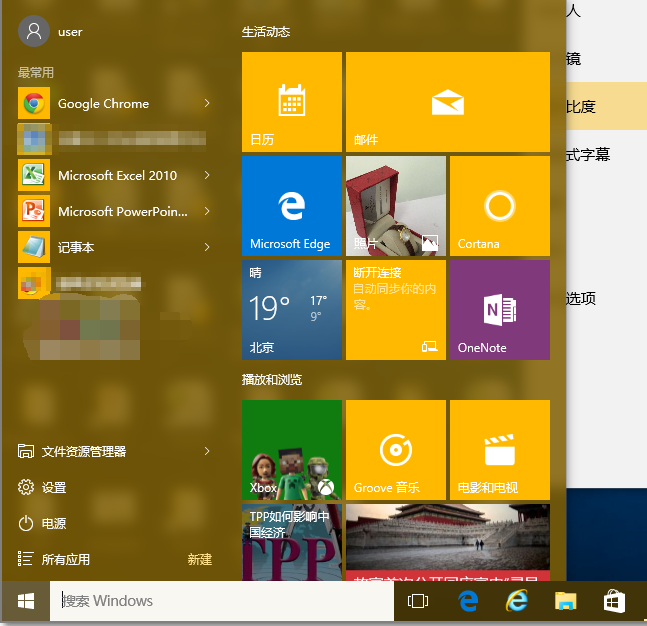Open the Calendar (日历) tile
The image size is (647, 626).
point(291,101)
